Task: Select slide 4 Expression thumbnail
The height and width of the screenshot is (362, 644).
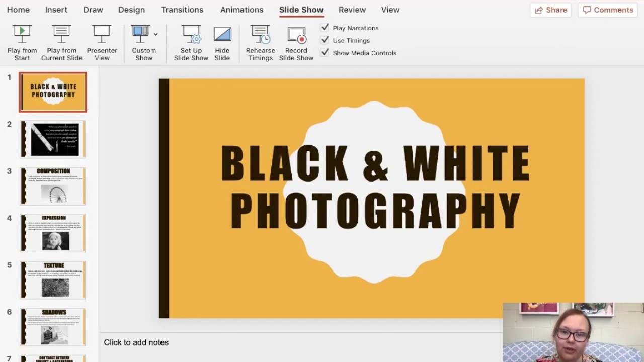Action: [x=53, y=233]
